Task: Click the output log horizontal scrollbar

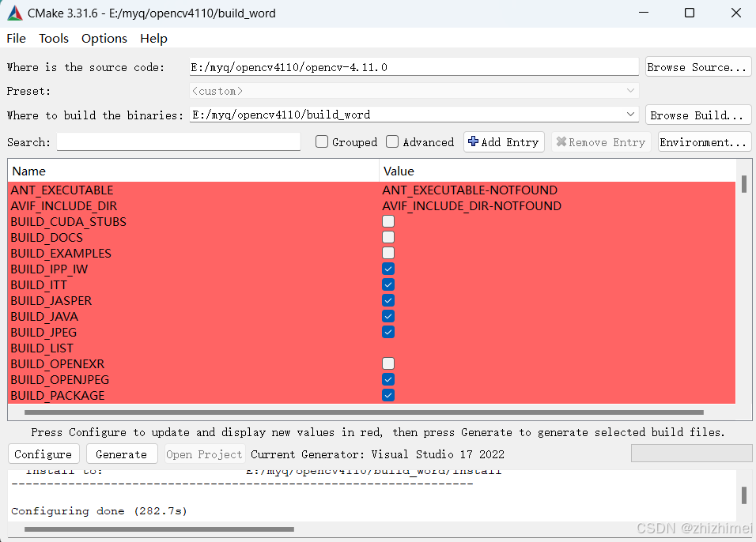Action: (x=159, y=529)
